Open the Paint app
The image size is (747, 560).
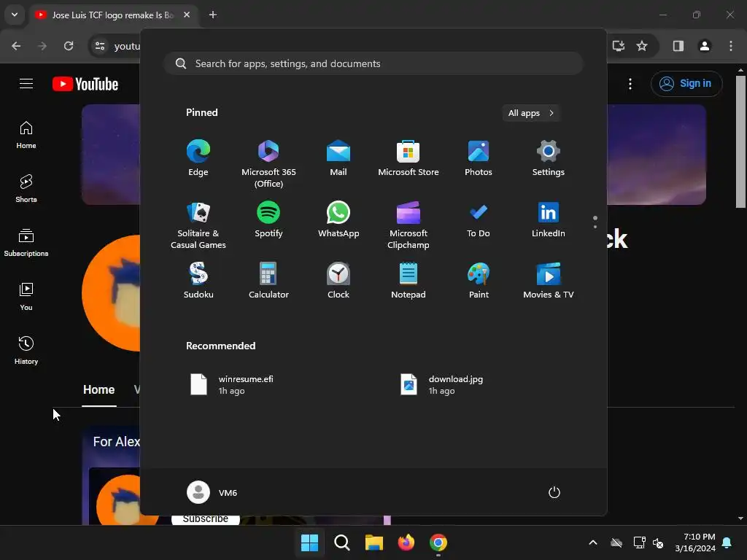479,281
